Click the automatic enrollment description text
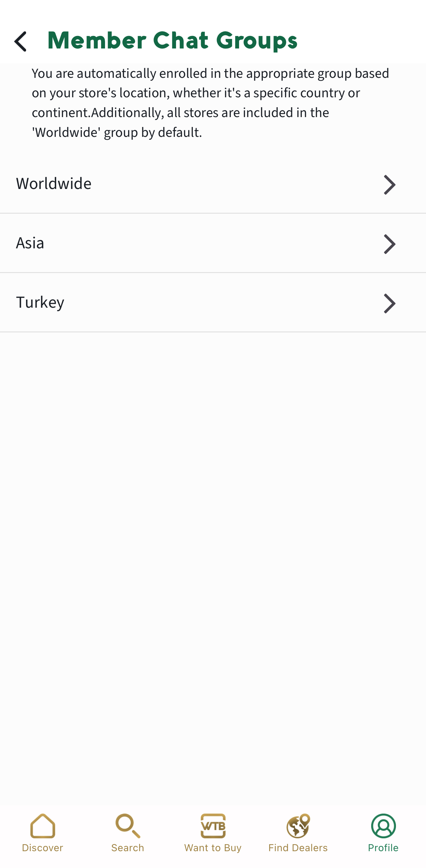Screen dimensions: 426x868 (210, 103)
